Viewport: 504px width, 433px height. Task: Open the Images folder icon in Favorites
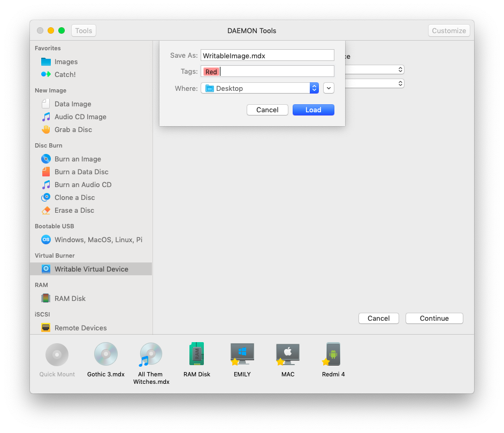point(46,61)
